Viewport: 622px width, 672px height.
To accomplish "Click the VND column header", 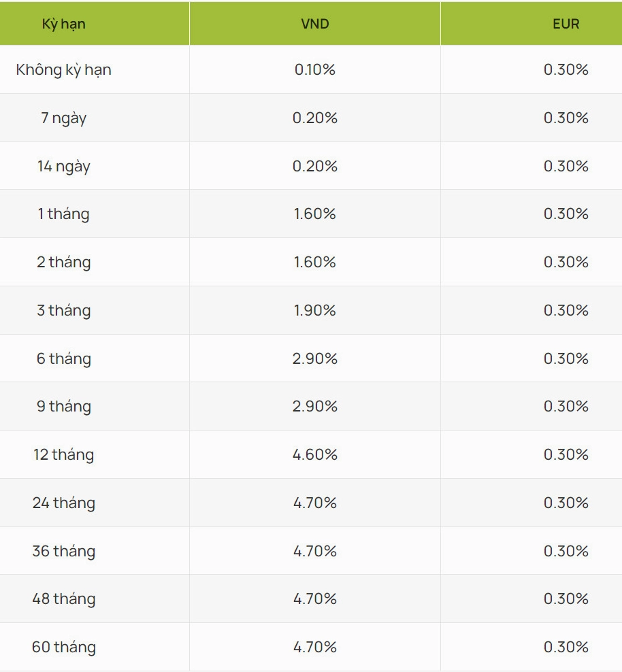I will click(x=314, y=24).
